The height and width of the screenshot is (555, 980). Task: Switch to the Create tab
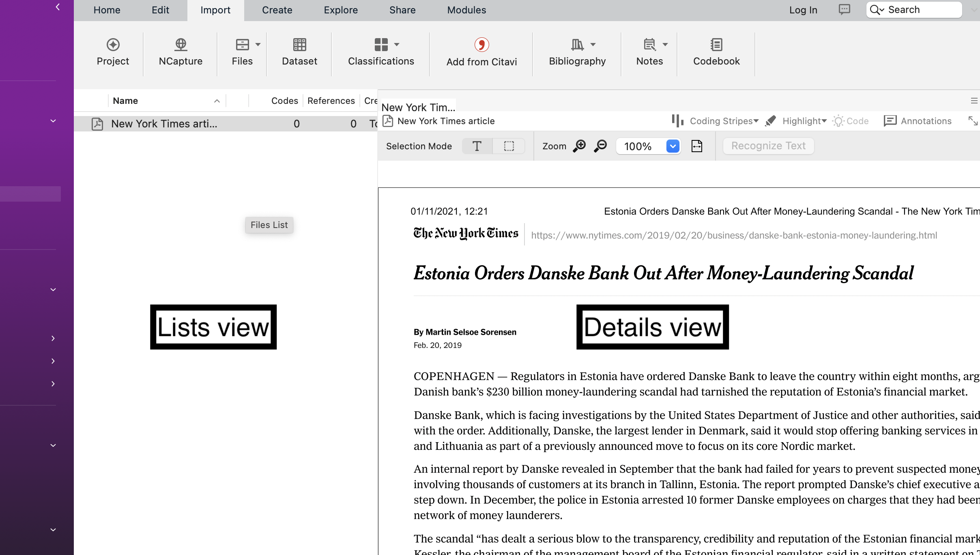(x=277, y=10)
